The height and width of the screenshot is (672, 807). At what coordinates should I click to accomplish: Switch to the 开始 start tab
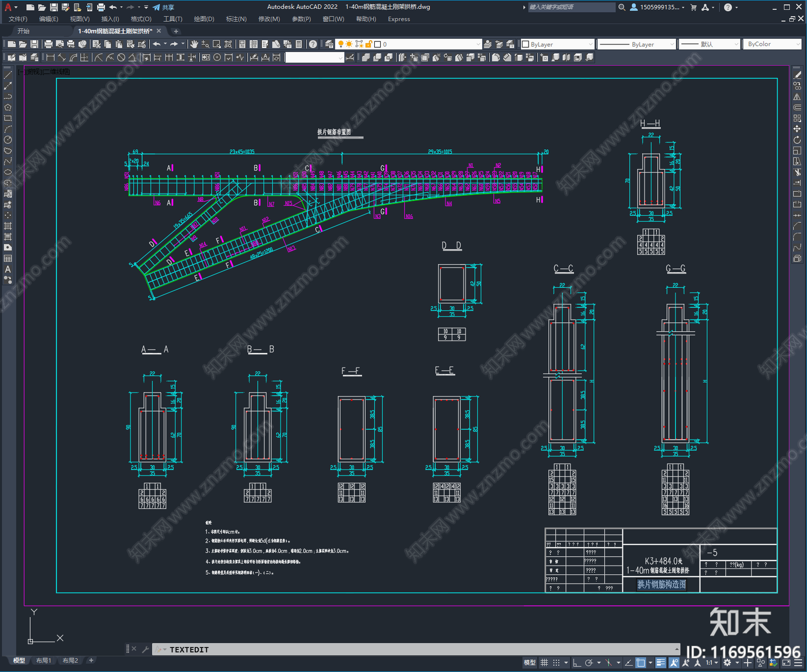click(x=24, y=31)
